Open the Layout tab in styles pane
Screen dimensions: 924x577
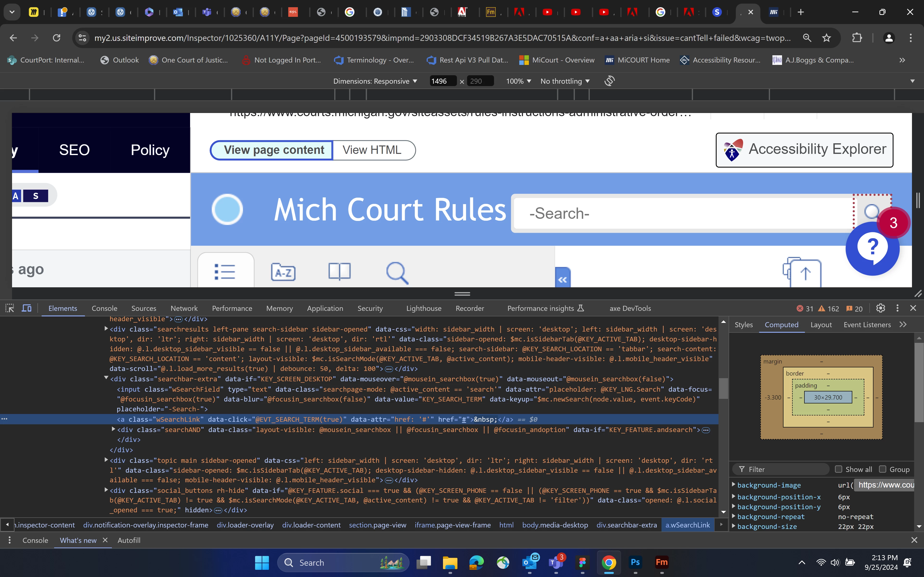821,325
